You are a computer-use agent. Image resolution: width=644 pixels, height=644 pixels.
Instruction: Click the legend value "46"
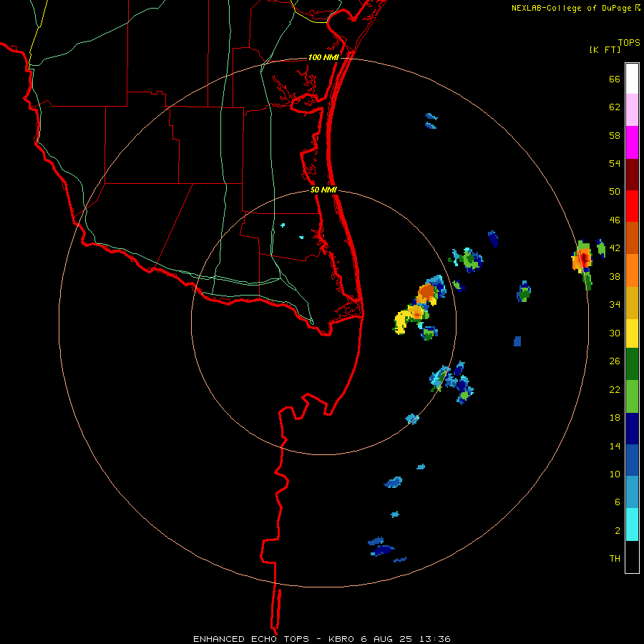[615, 220]
